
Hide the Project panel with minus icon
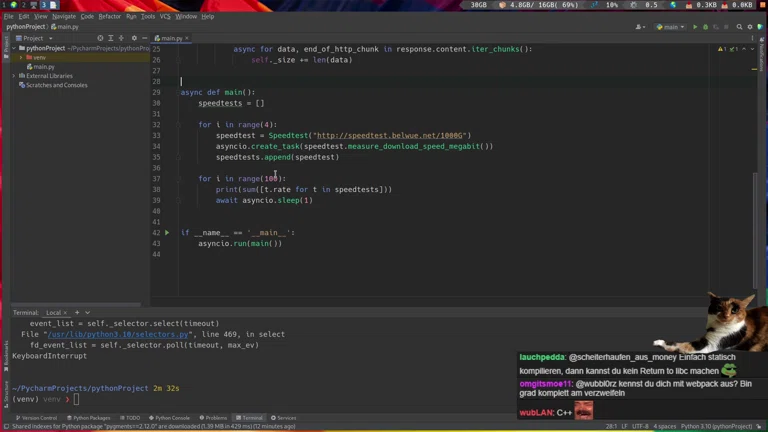(144, 38)
